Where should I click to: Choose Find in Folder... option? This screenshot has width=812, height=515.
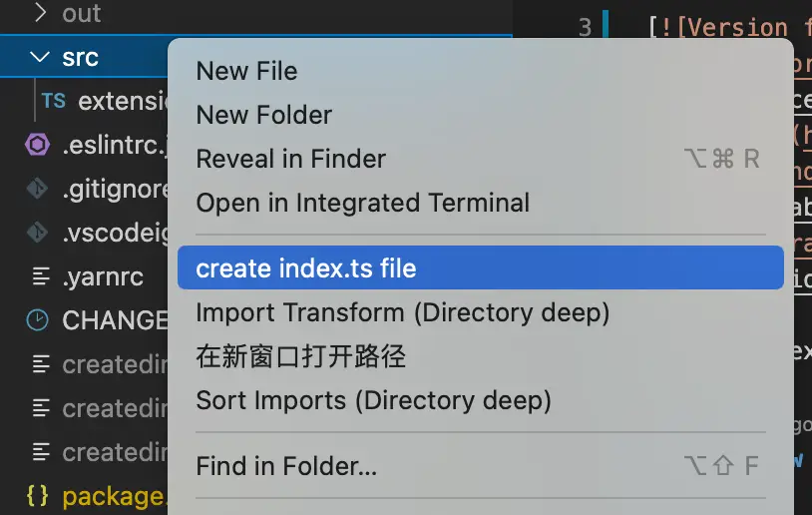click(x=286, y=465)
